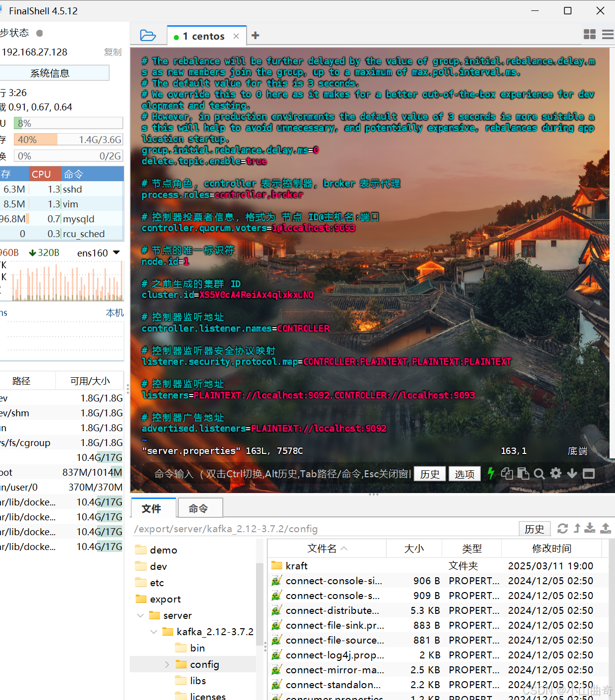Viewport: 615px width, 700px height.
Task: Refresh the file list
Action: coord(563,528)
